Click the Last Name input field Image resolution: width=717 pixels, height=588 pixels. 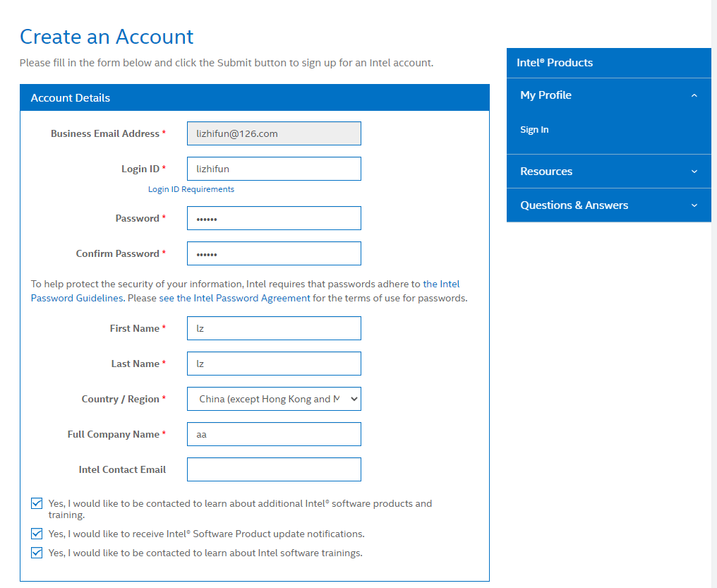coord(274,364)
